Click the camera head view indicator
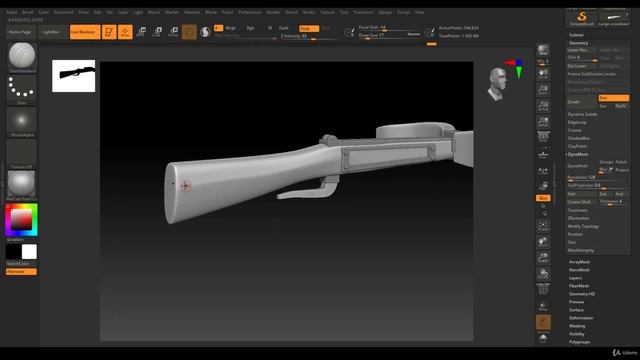 click(x=498, y=84)
